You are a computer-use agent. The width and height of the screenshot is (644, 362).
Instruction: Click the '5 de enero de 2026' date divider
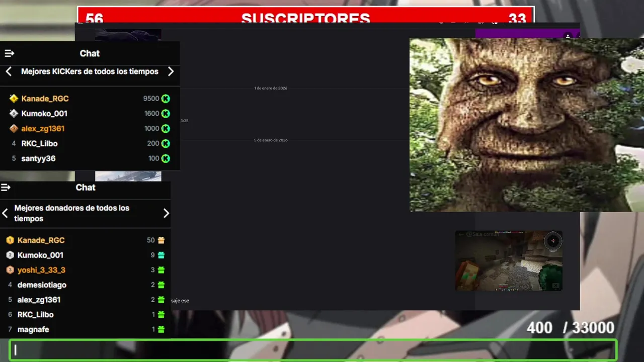pos(271,140)
